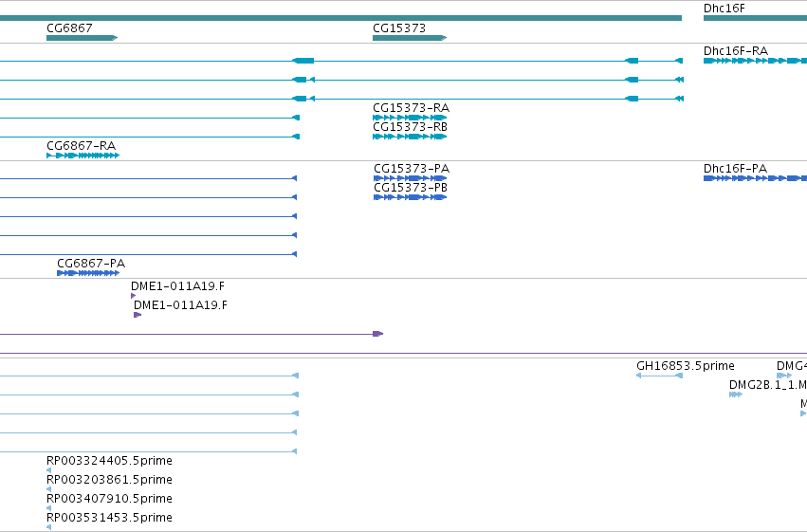Click the long gene bar left of Dhc16F
Screen dimensions: 807x532
pyautogui.click(x=340, y=18)
